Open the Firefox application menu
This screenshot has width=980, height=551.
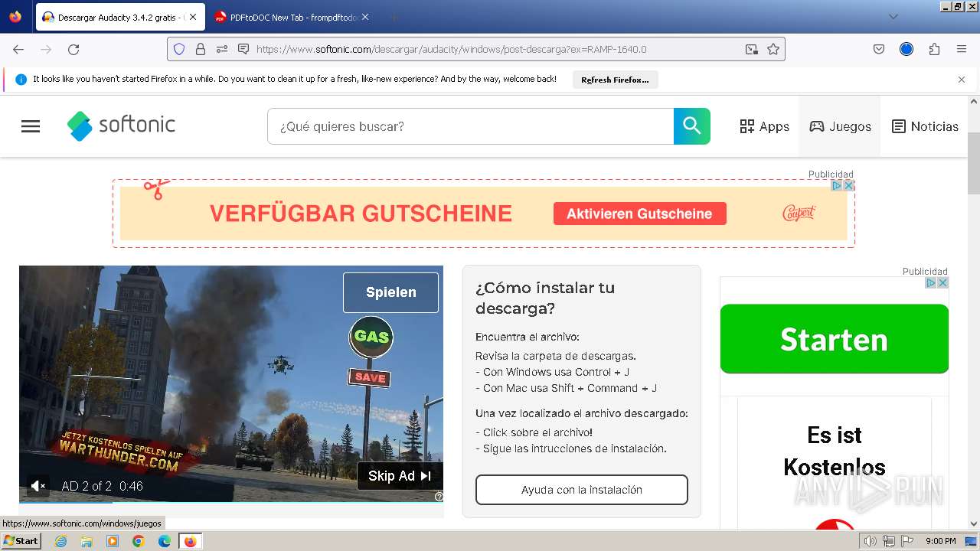coord(962,49)
